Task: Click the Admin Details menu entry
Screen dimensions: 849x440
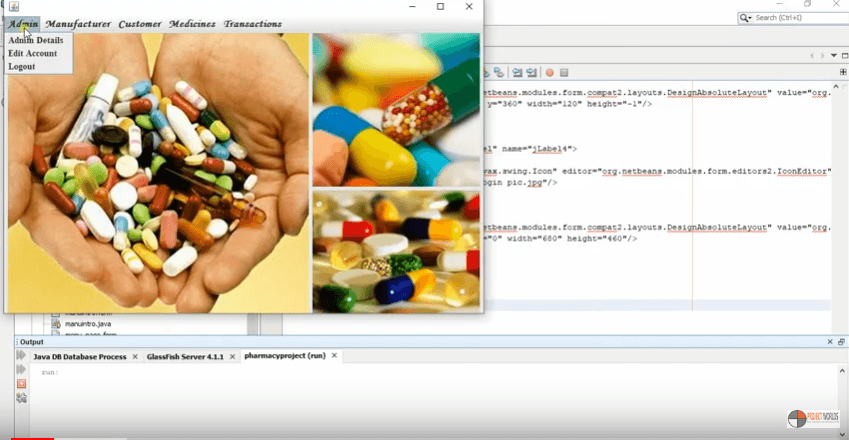Action: pyautogui.click(x=35, y=40)
